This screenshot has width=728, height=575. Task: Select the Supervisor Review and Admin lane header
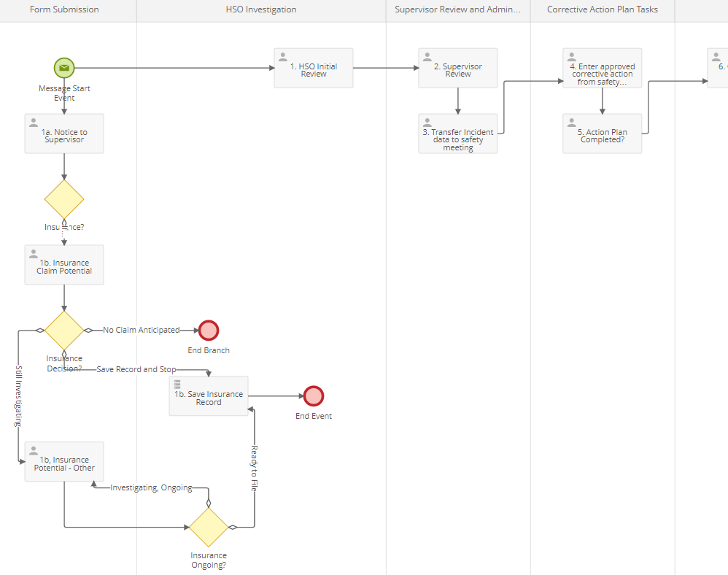(458, 10)
